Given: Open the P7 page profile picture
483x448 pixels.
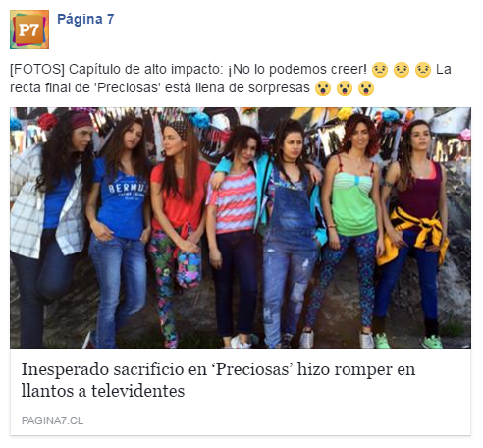Looking at the screenshot, I should (29, 29).
